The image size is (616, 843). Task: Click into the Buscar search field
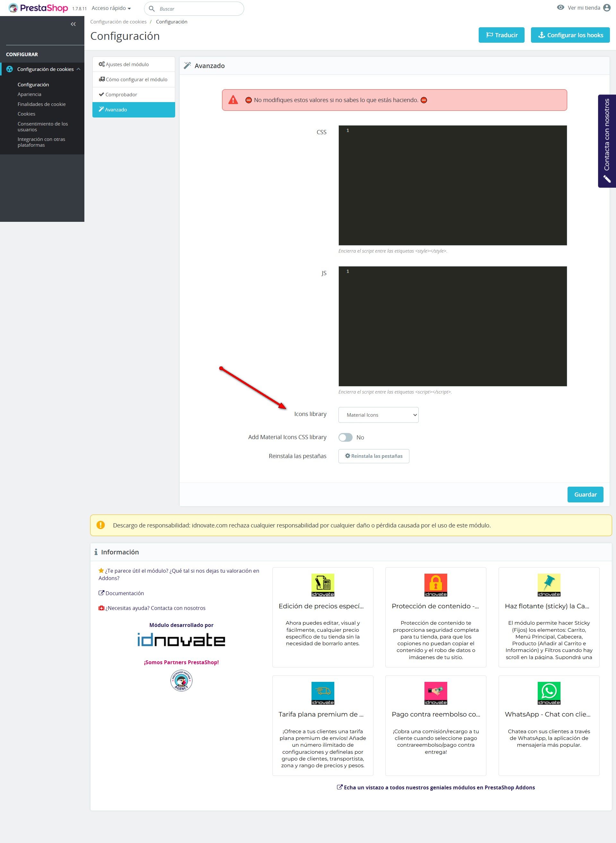pos(198,9)
